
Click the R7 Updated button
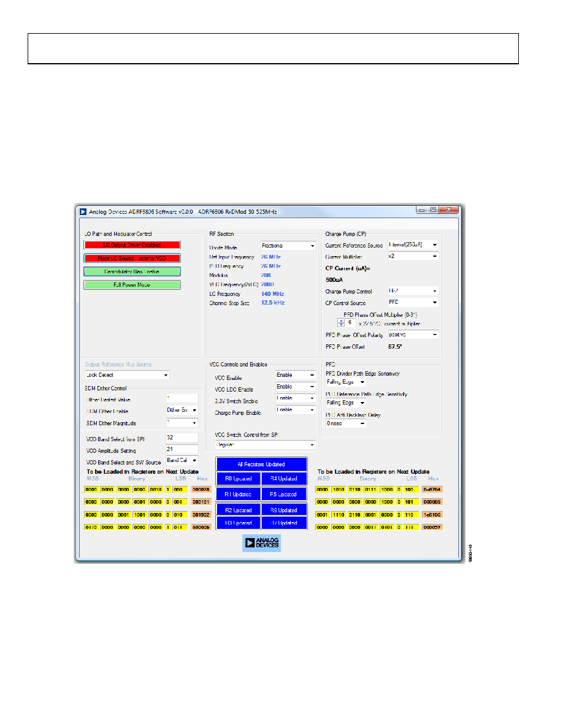pyautogui.click(x=284, y=523)
